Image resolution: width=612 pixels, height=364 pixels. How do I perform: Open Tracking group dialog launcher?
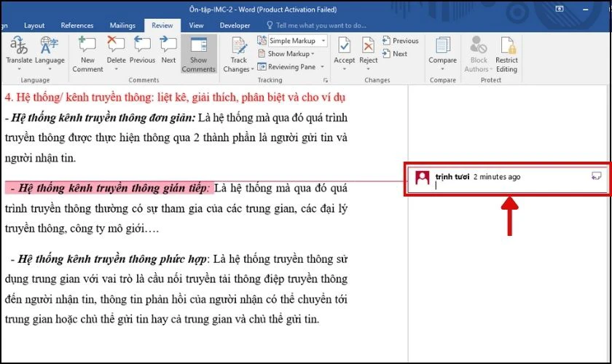click(326, 80)
